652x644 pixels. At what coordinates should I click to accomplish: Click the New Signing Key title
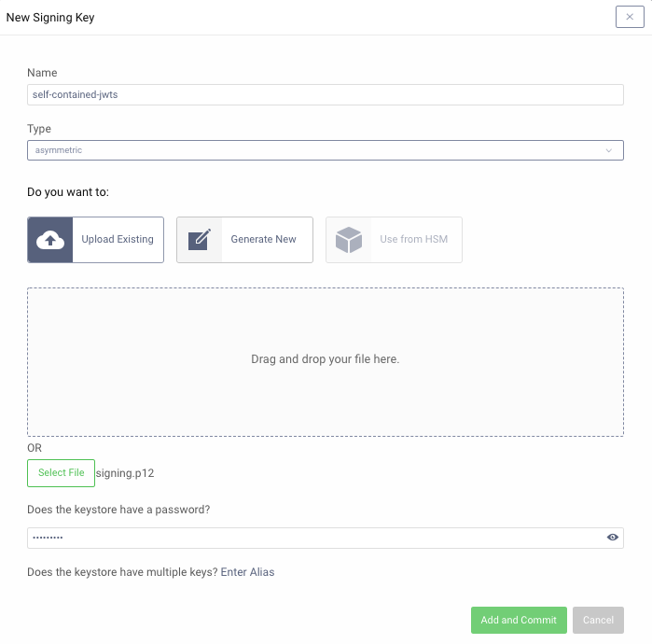coord(50,17)
